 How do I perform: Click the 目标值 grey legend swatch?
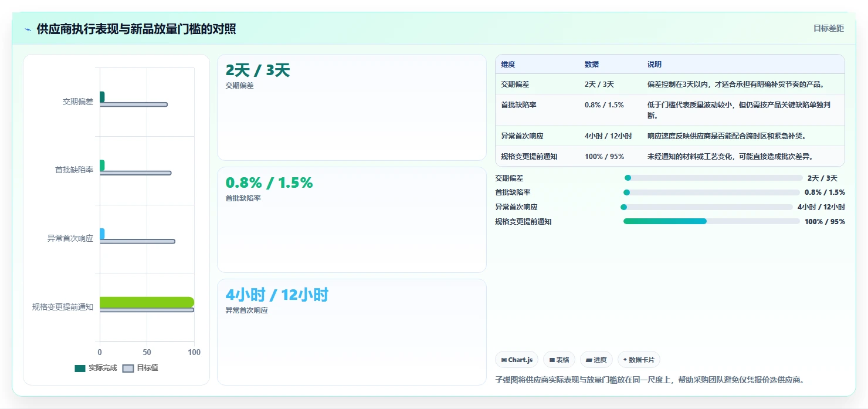[x=128, y=369]
